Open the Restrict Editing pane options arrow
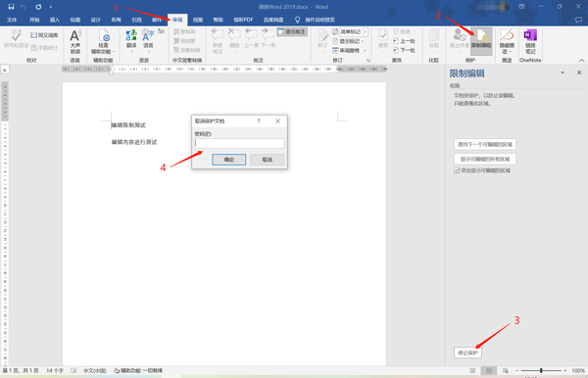This screenshot has width=588, height=378. click(x=563, y=72)
